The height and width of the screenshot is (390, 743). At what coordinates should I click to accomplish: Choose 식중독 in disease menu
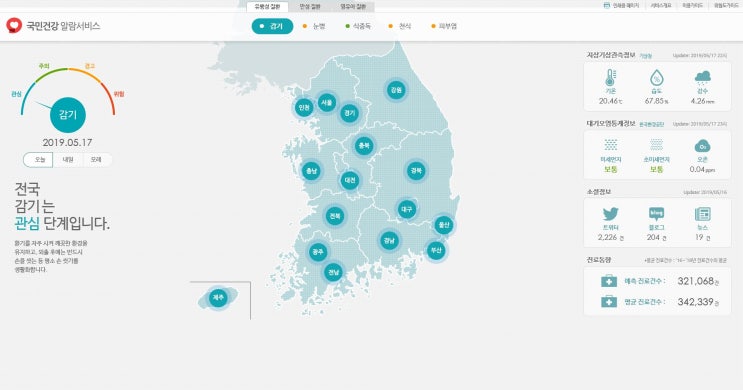pos(358,27)
